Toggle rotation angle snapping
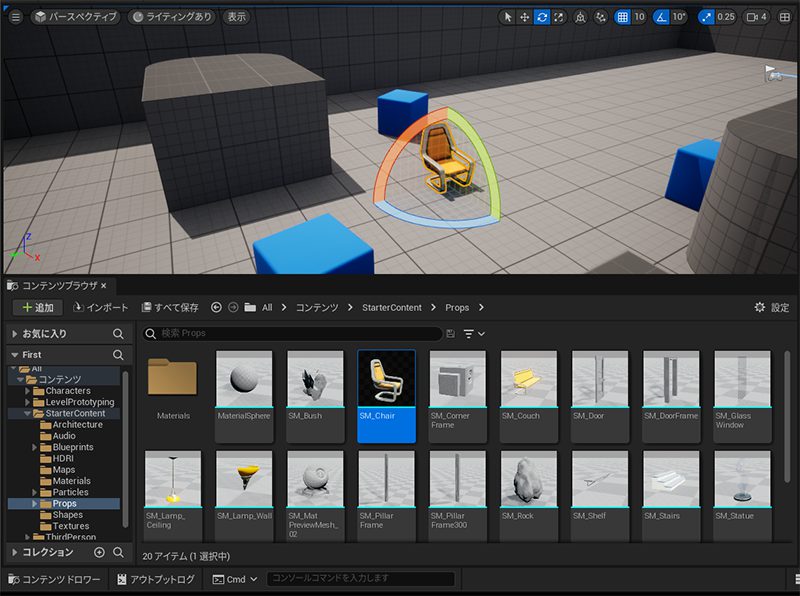800x596 pixels. click(661, 17)
